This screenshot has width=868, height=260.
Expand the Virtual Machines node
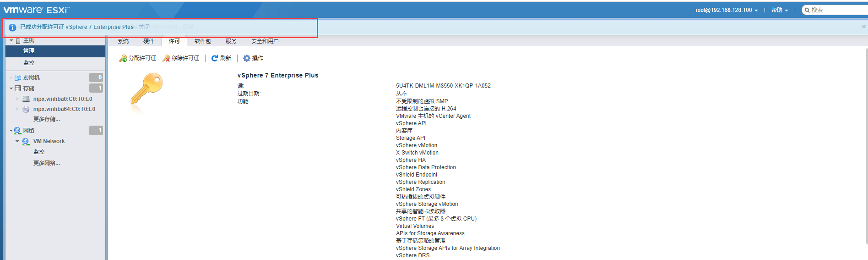pos(11,78)
